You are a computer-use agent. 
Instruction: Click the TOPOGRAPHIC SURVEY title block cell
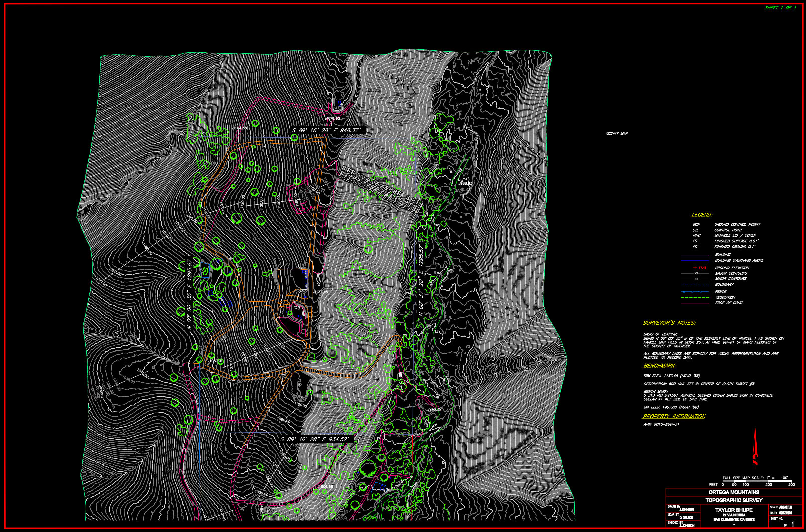tap(734, 500)
